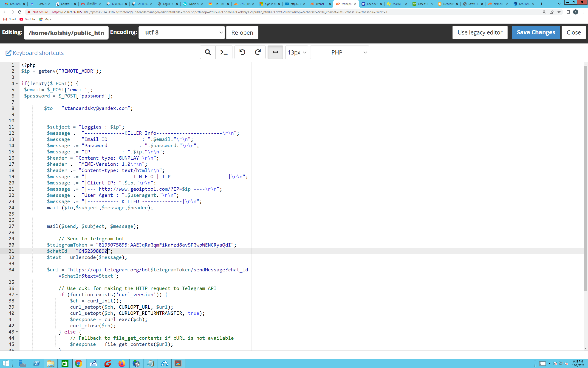
Task: Open Server Manager from taskbar
Action: coord(22,363)
